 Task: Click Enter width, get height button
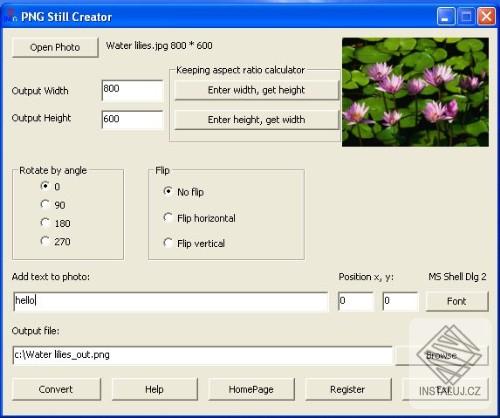point(256,90)
